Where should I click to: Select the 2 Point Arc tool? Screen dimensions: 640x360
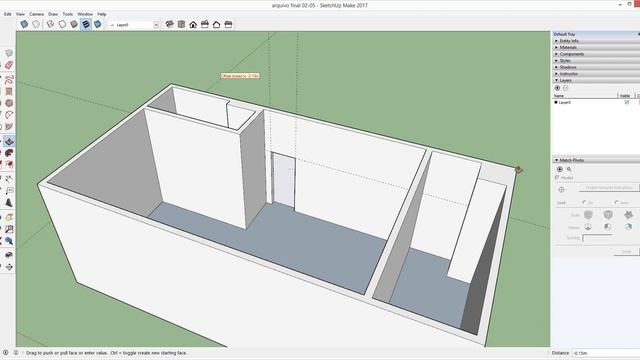9,115
